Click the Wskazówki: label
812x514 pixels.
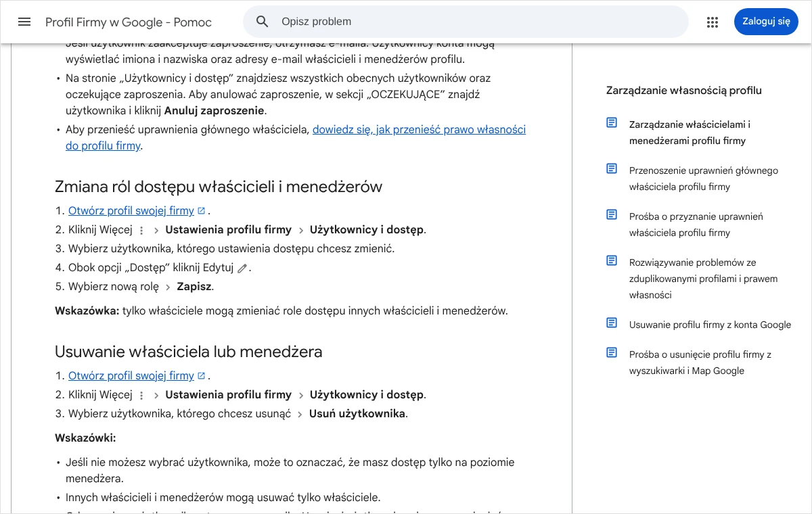tap(85, 438)
